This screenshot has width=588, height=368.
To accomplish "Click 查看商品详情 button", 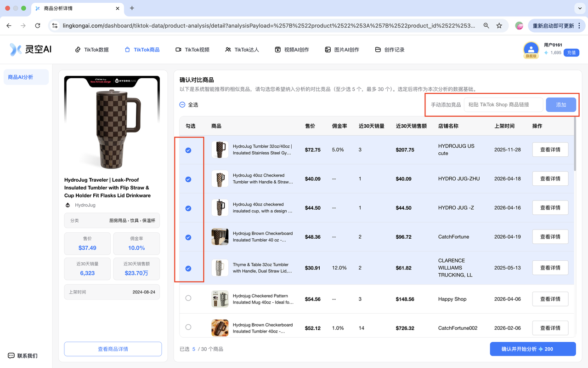I will click(x=113, y=349).
